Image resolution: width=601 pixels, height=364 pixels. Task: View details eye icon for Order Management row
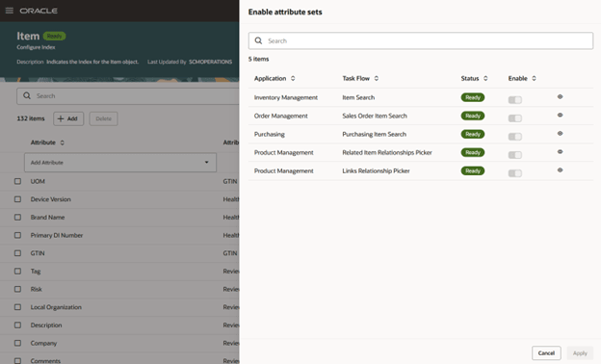(x=560, y=116)
